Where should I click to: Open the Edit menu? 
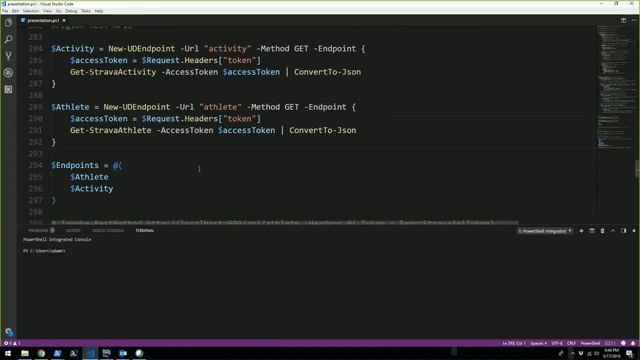tap(16, 11)
